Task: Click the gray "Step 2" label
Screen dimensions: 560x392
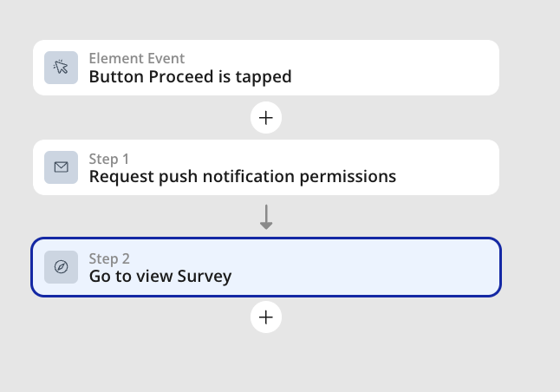Action: click(109, 258)
